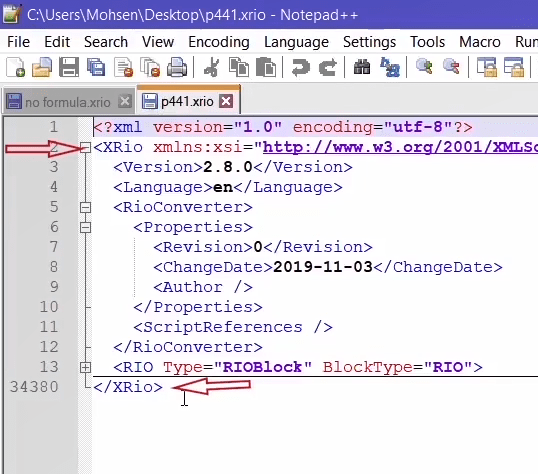Click the New file toolbar icon
This screenshot has height=474, width=538.
point(16,67)
